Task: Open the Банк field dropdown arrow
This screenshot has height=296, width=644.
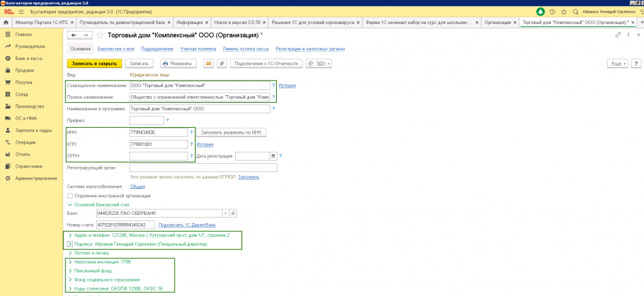Action: point(224,213)
